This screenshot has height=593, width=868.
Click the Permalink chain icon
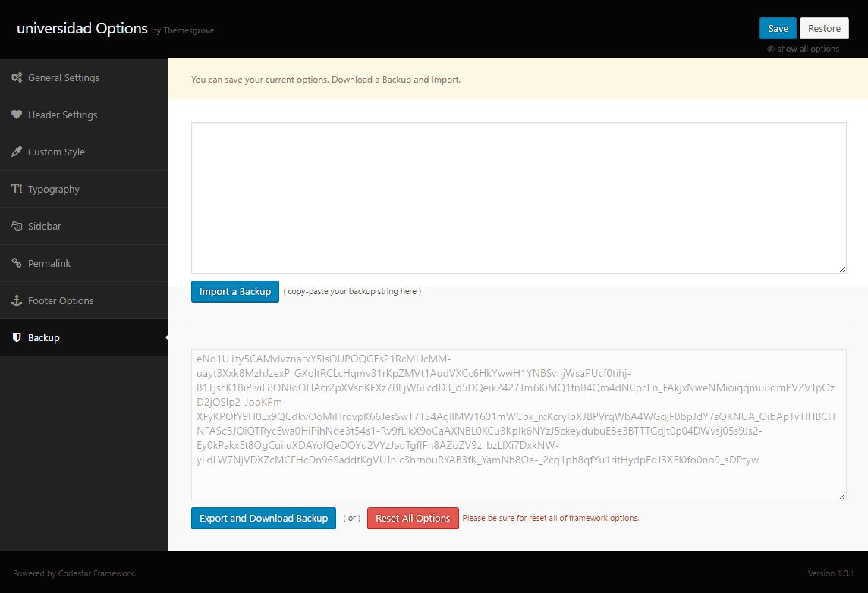coord(17,264)
